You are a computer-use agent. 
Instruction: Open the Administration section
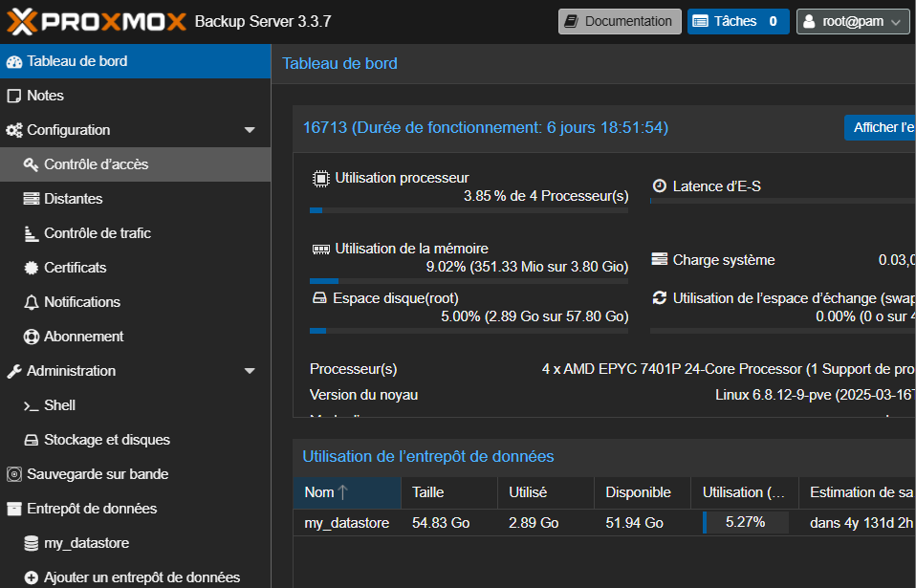tap(136, 371)
